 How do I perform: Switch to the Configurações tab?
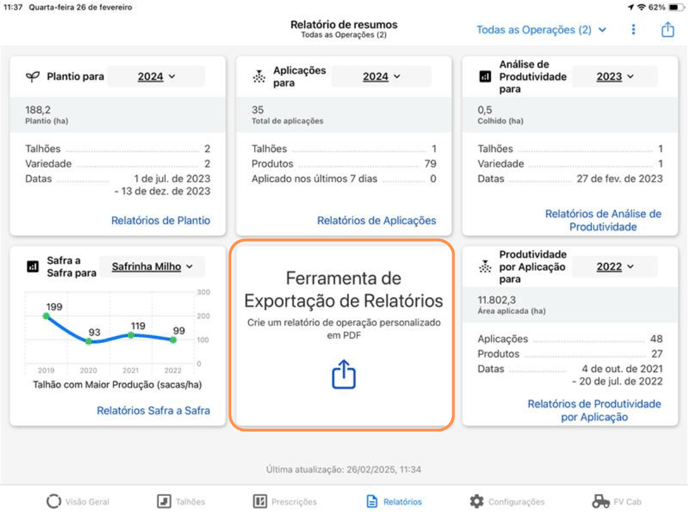click(x=507, y=501)
